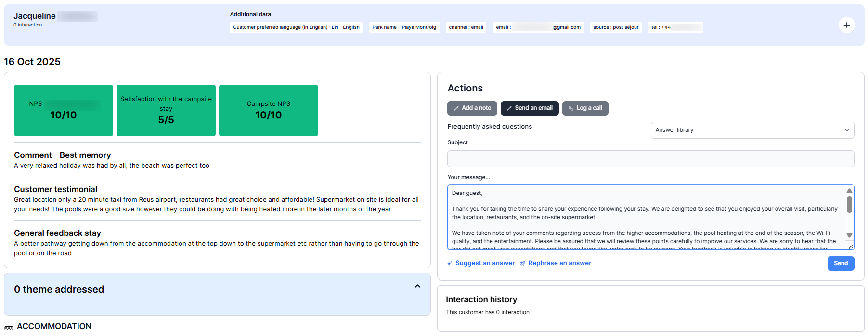
Task: Click the sparkle icon beside Suggest an answer
Action: tap(450, 263)
